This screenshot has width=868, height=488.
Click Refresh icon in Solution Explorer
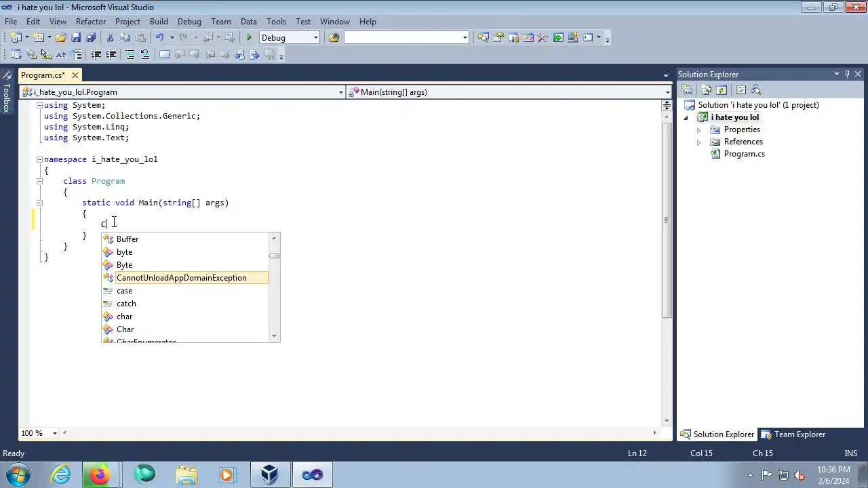[722, 90]
